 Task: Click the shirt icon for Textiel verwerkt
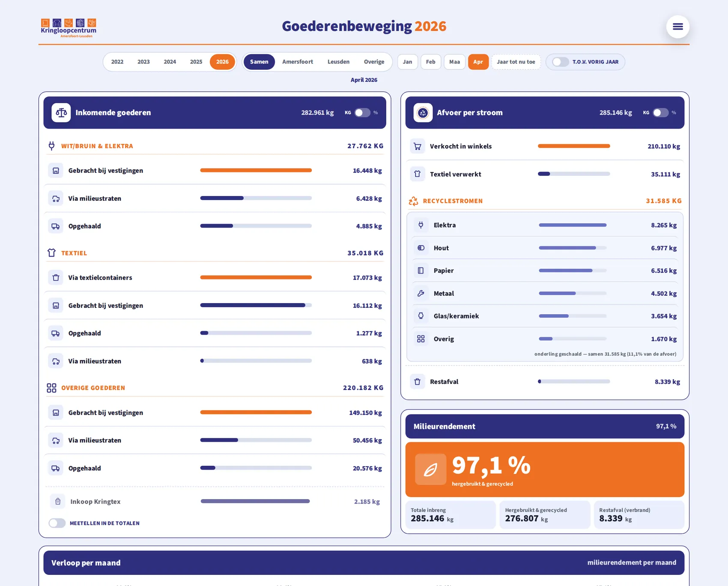(x=417, y=174)
